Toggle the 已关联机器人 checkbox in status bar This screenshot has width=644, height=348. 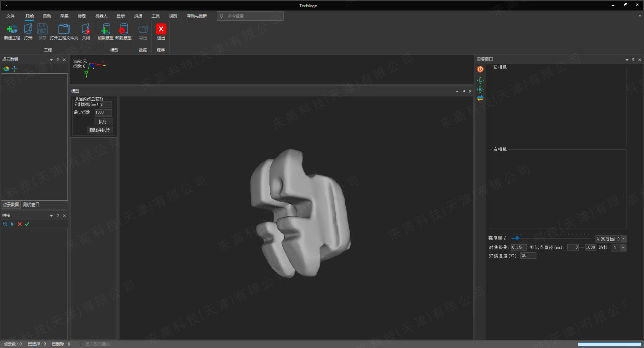click(x=82, y=344)
